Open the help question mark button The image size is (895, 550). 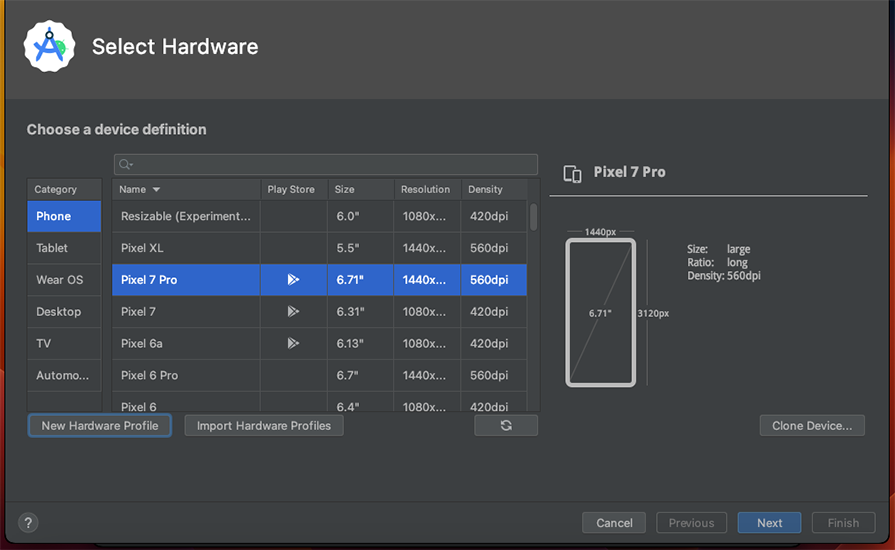(28, 523)
